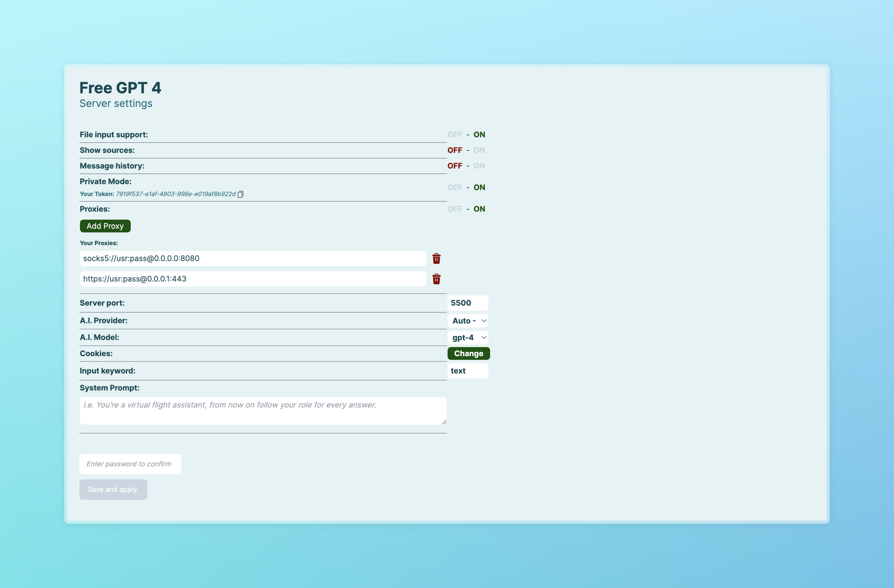Edit the socks5 proxy address field
Screen dimensions: 894x588
coord(252,259)
